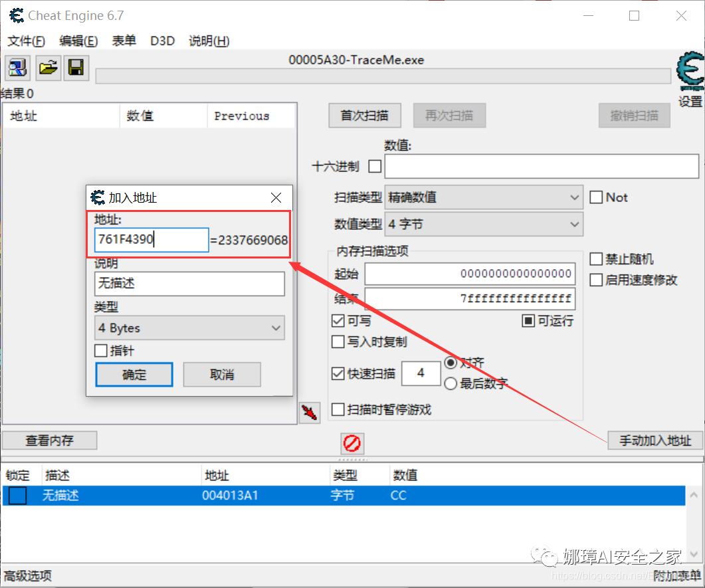705x588 pixels.
Task: Open the 编辑(E) menu
Action: tap(78, 41)
